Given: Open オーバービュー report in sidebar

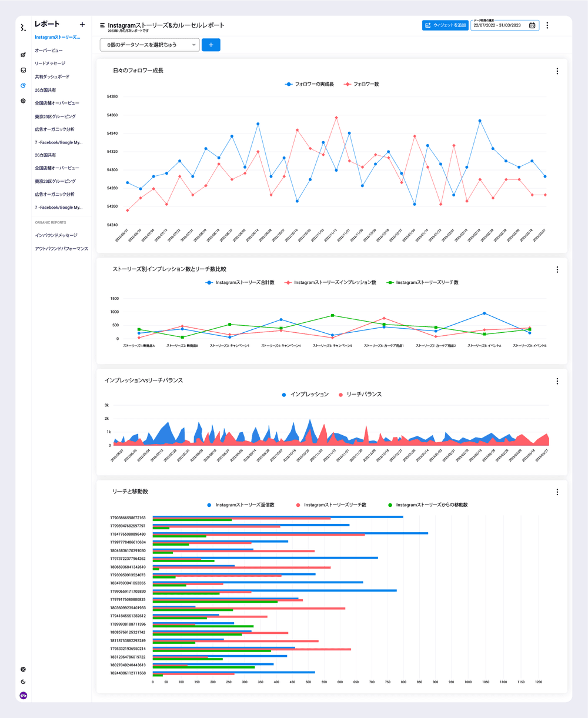Looking at the screenshot, I should point(49,51).
